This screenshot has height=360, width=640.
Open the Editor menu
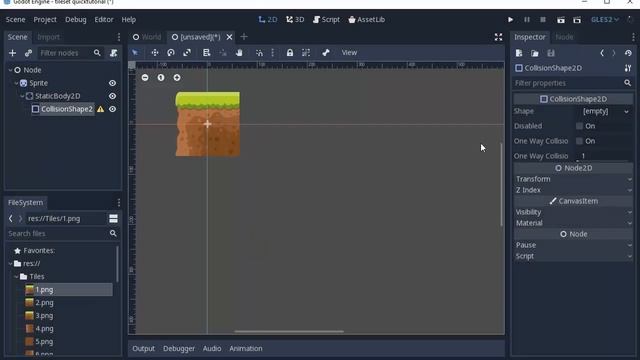tap(104, 20)
